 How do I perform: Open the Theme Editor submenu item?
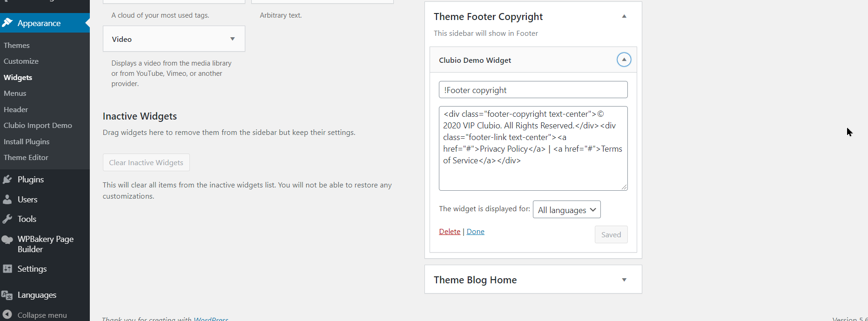26,158
